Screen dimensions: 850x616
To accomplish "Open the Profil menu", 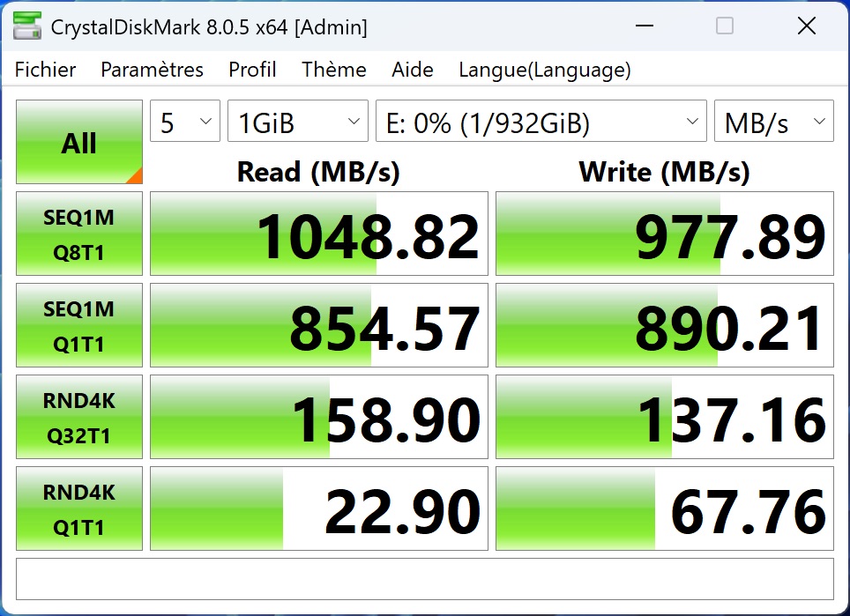I will tap(252, 70).
